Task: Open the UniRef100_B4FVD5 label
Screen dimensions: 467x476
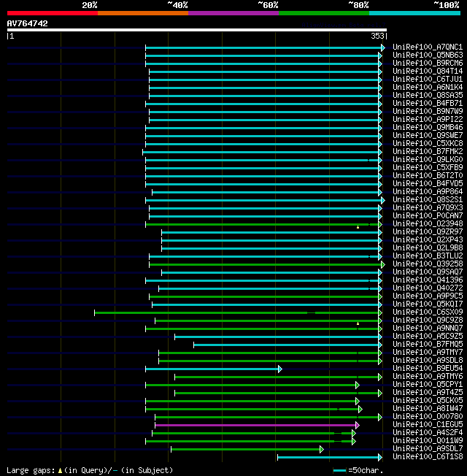Action: pyautogui.click(x=428, y=184)
